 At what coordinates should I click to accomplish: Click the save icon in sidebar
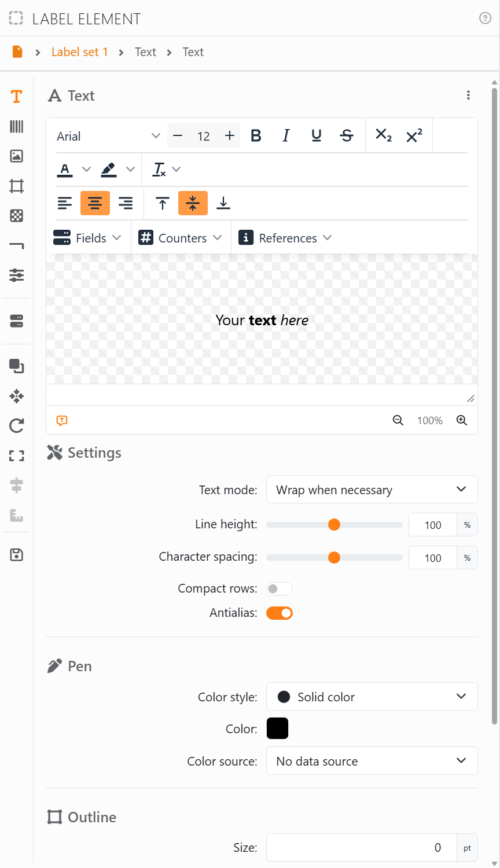16,555
